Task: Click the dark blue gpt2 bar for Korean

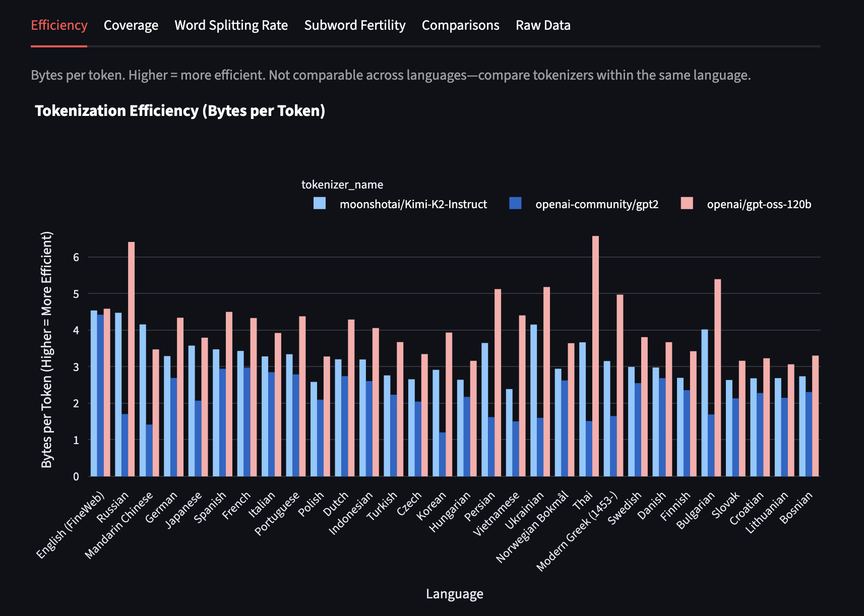Action: 442,454
